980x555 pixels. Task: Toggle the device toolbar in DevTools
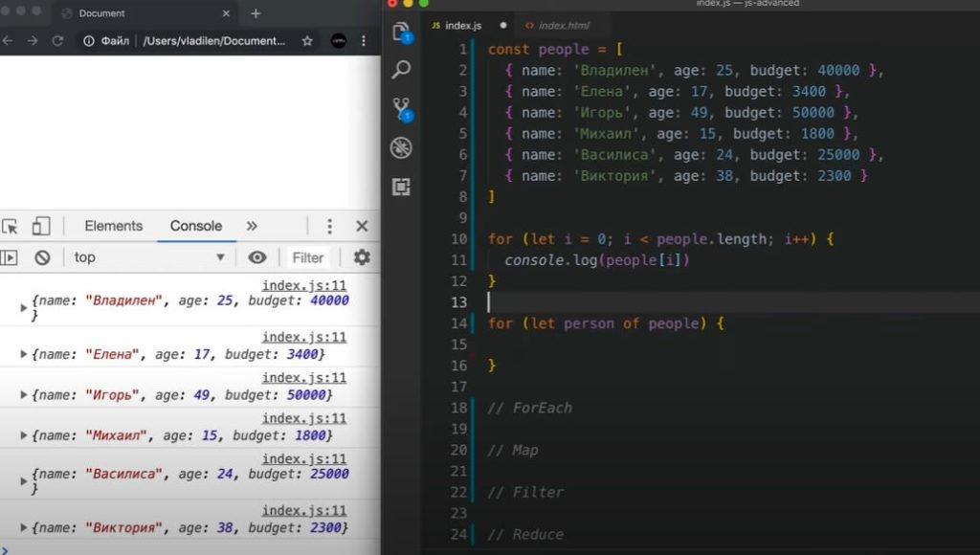click(41, 227)
